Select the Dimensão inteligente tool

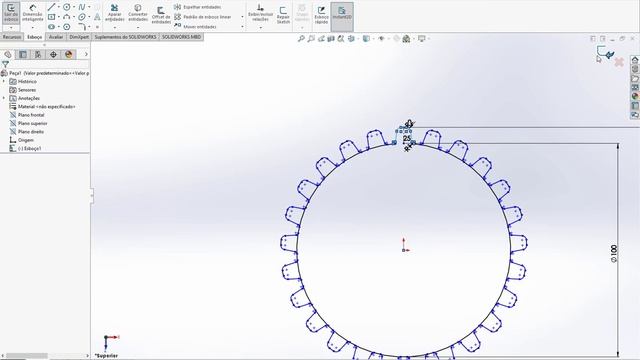click(x=33, y=13)
